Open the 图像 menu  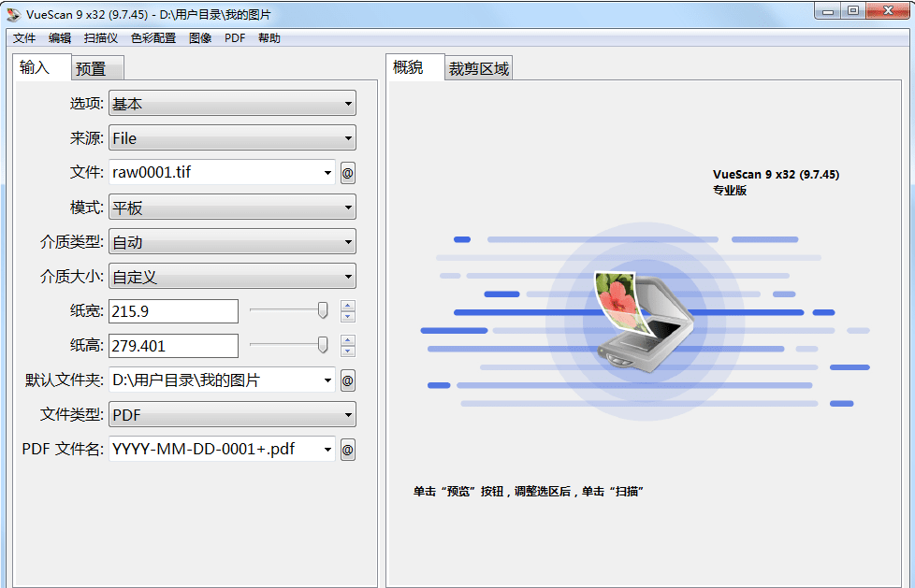click(x=200, y=38)
